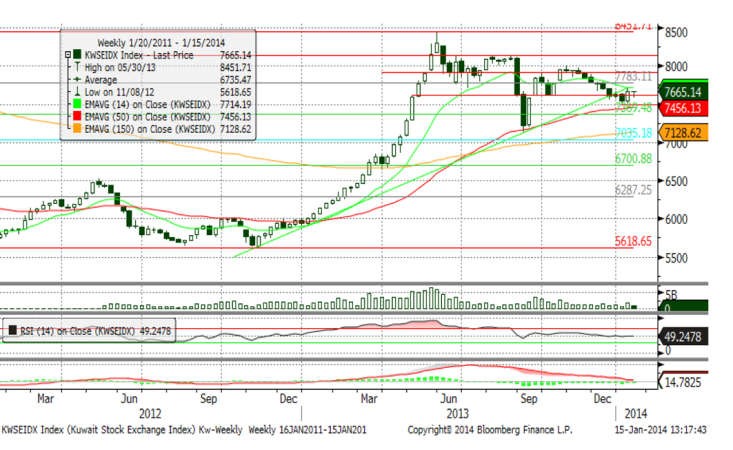Click the 6000 tick on price axis

pos(676,219)
